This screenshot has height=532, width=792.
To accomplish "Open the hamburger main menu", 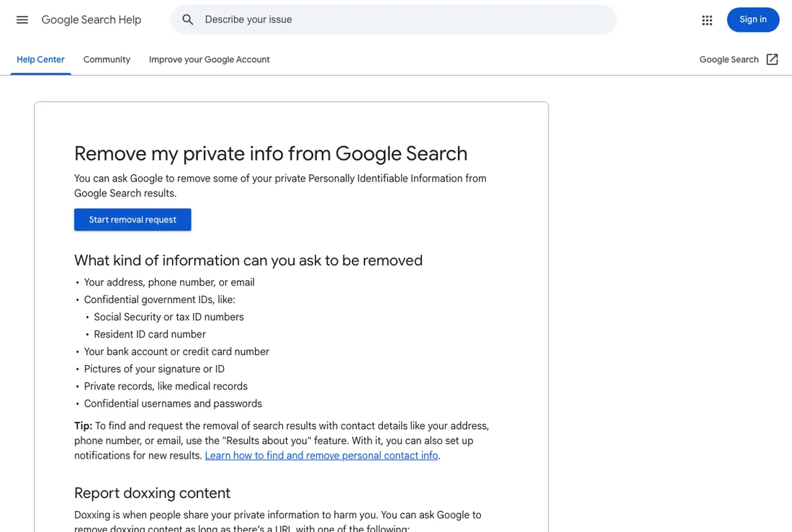I will (22, 19).
